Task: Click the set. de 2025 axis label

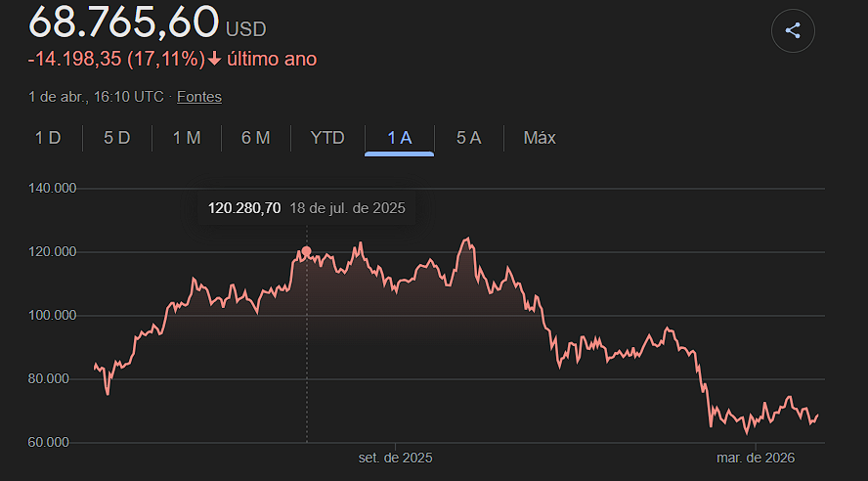Action: click(396, 458)
